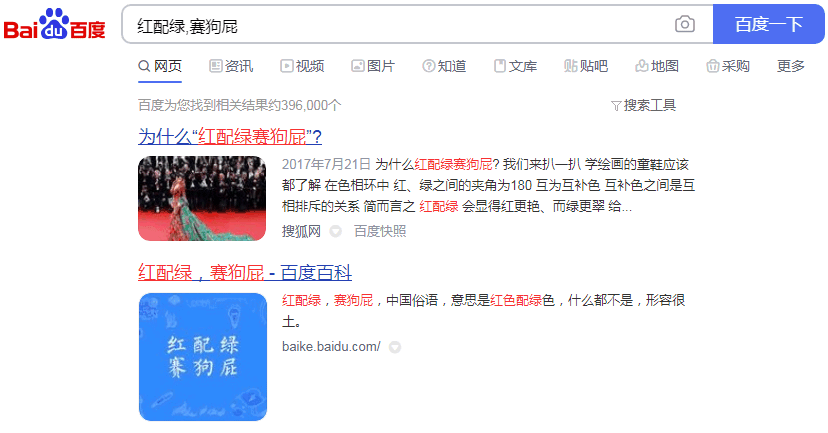Open camera image search icon
This screenshot has height=433, width=828.
[x=684, y=24]
